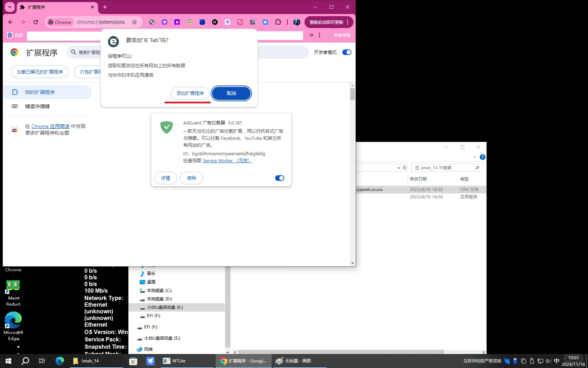Show hidden bookmarks with the double chevron
This screenshot has width=588, height=368.
click(311, 35)
